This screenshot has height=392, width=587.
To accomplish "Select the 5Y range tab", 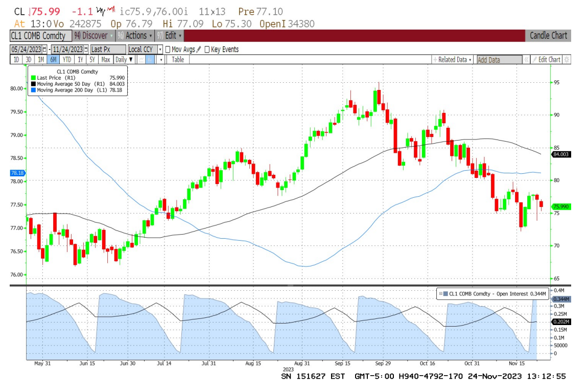I will point(92,59).
